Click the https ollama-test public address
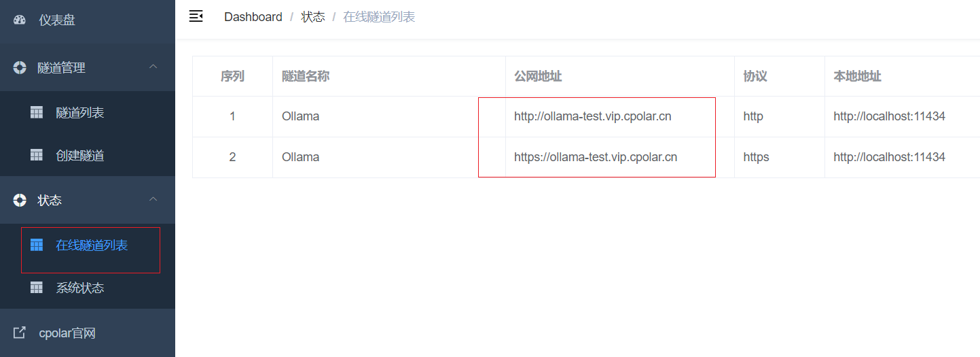The height and width of the screenshot is (357, 980). [595, 157]
